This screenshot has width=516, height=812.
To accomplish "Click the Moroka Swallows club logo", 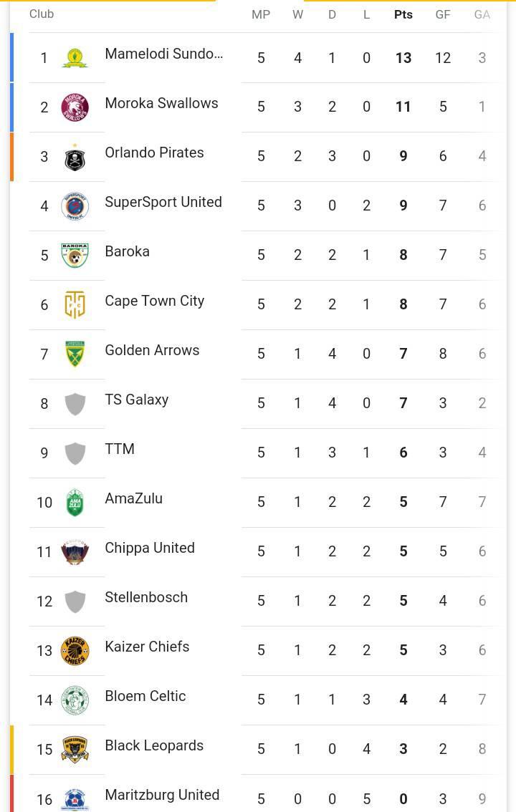I will point(75,107).
